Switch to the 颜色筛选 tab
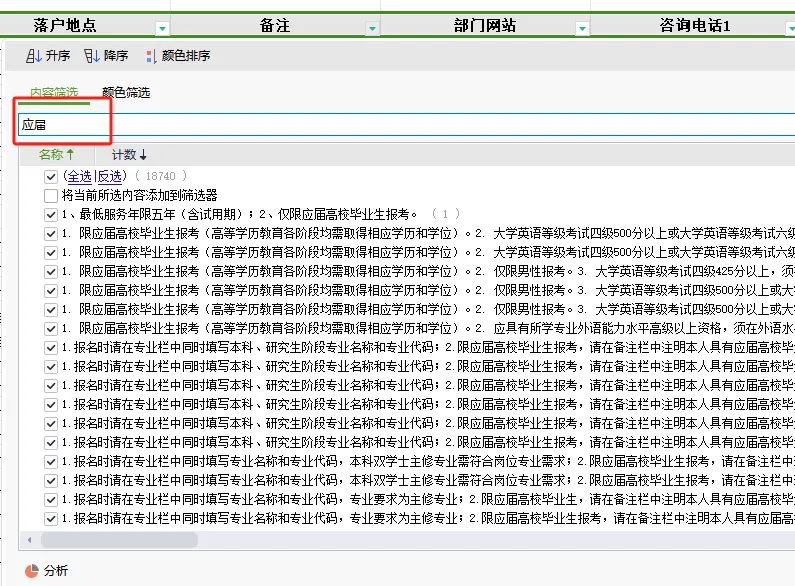The height and width of the screenshot is (586, 795). pyautogui.click(x=126, y=92)
